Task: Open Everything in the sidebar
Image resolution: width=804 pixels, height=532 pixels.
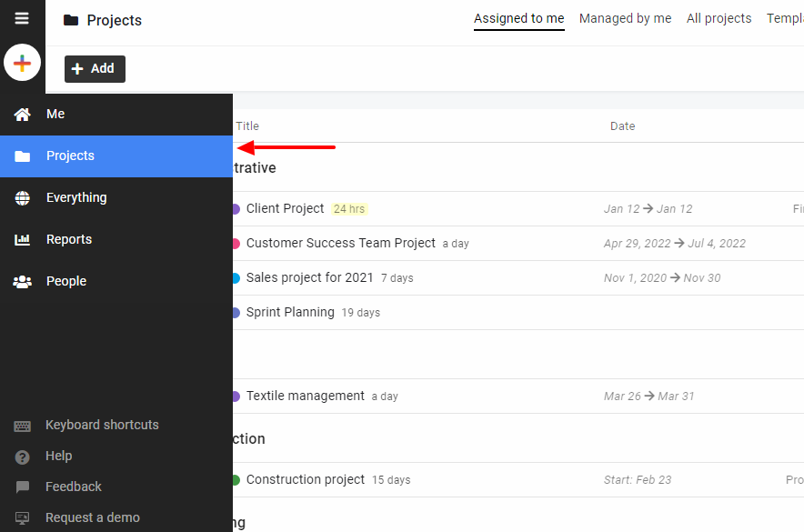Action: pos(116,198)
